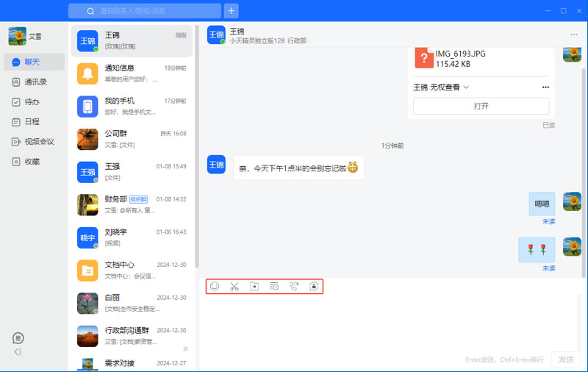Open the chat history icon
The image size is (588, 372).
274,287
